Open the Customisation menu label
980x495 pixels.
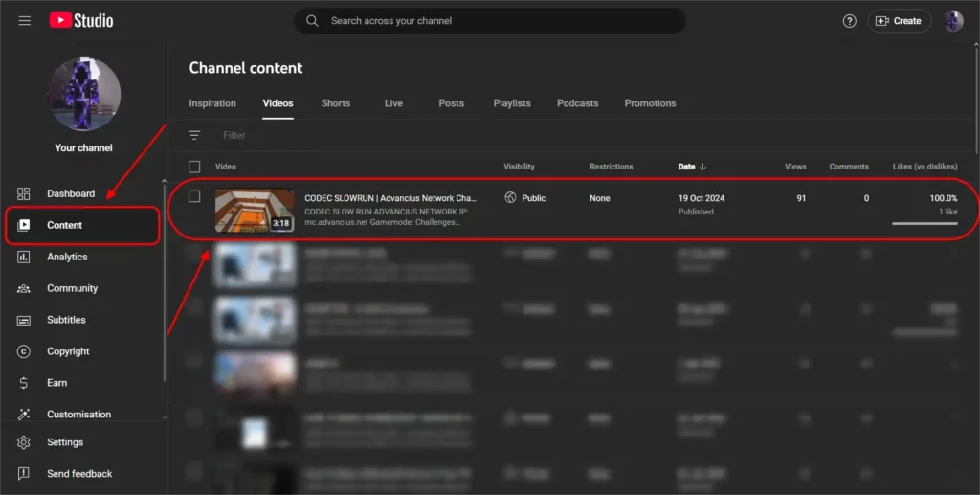click(78, 414)
